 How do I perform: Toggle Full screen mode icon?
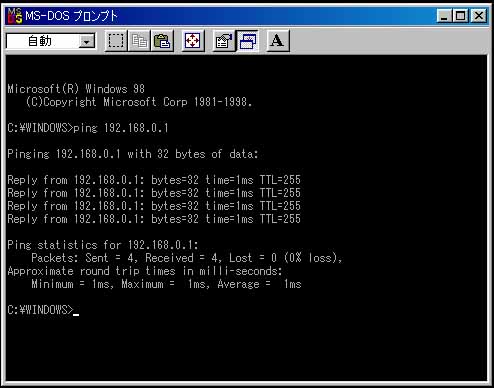[x=193, y=41]
